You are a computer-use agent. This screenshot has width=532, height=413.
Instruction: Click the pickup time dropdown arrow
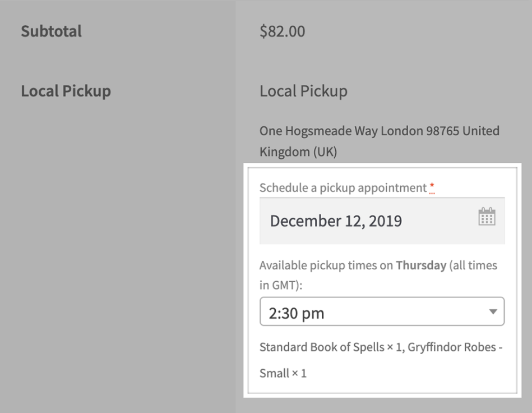point(493,312)
